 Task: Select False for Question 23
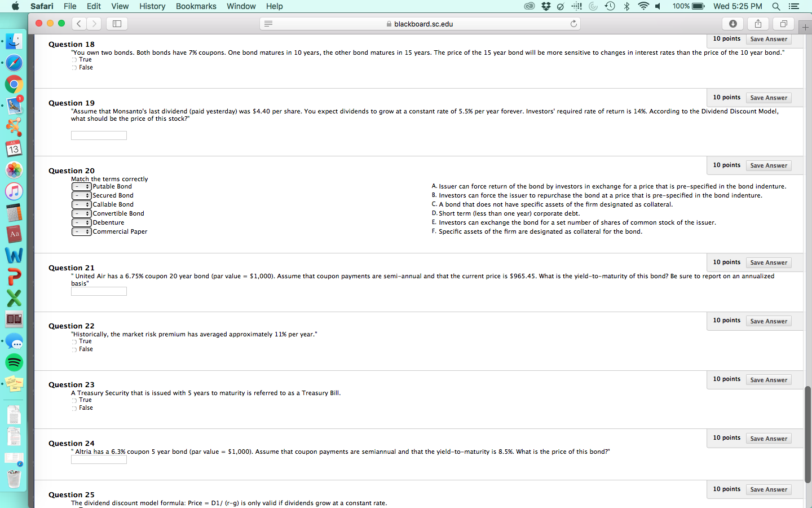point(74,408)
